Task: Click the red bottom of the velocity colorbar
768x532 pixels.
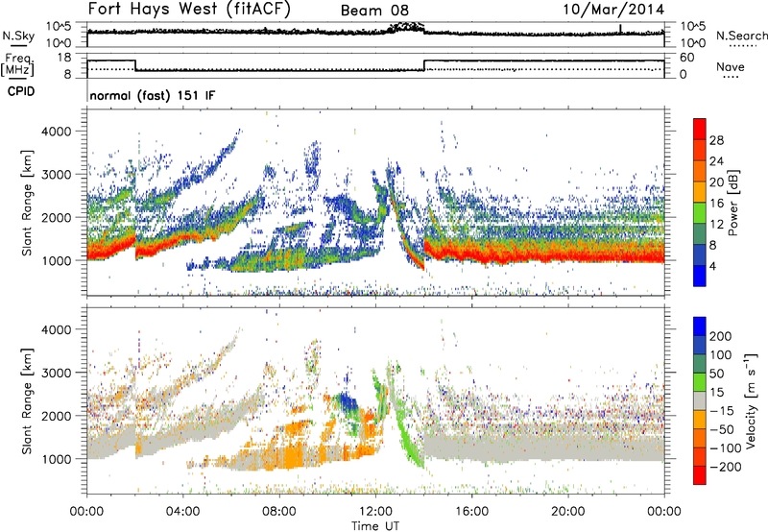Action: (x=700, y=475)
